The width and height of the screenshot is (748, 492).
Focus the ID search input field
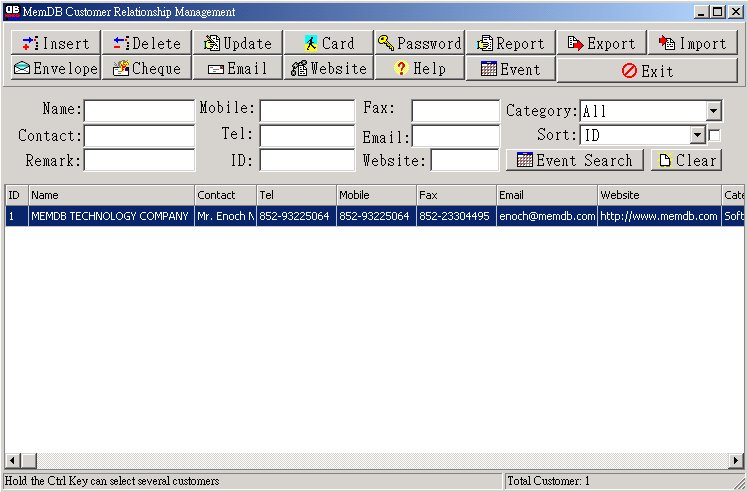point(307,160)
